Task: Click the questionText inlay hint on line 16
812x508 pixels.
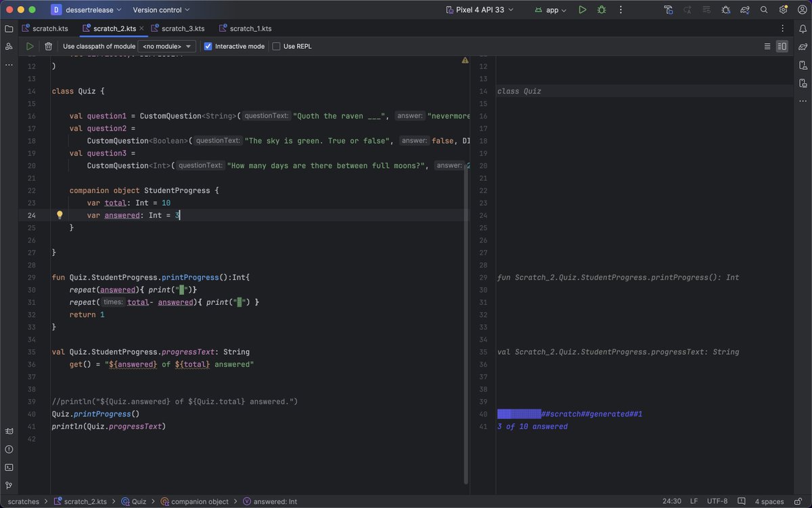Action: click(267, 116)
